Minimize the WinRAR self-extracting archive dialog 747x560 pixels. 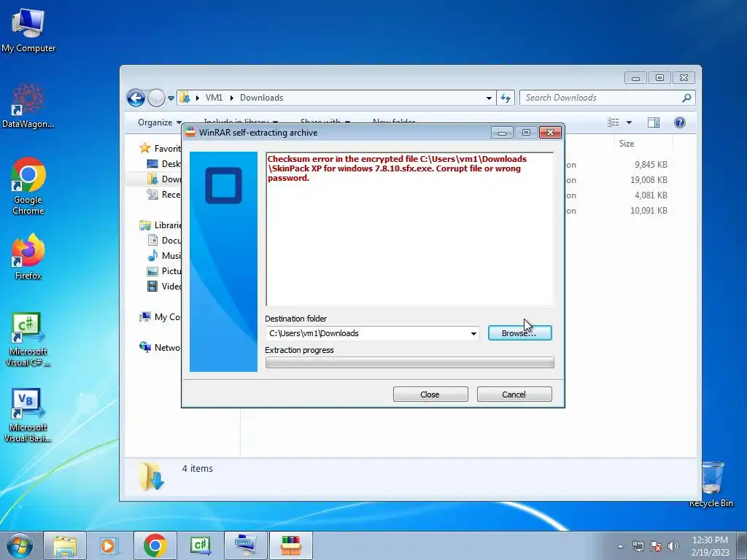502,133
